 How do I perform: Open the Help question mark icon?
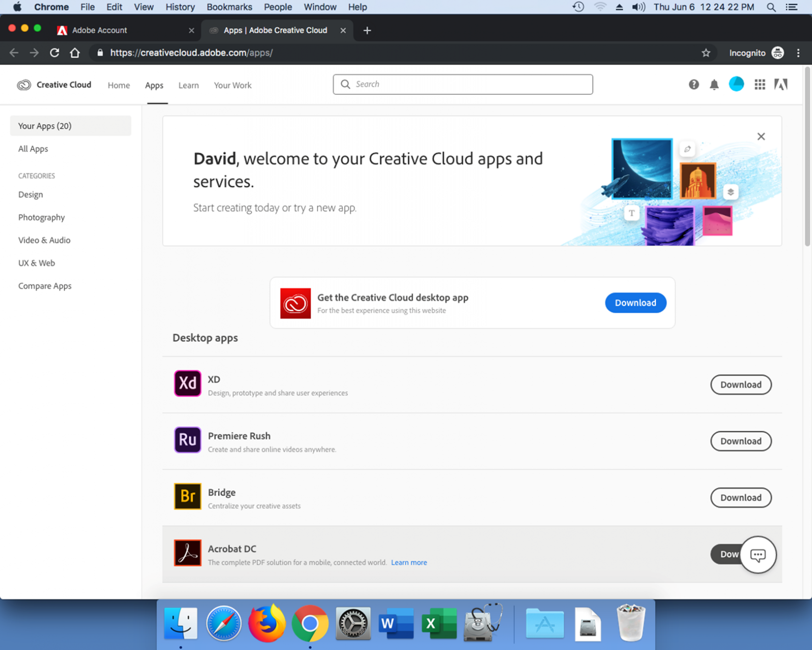tap(694, 85)
